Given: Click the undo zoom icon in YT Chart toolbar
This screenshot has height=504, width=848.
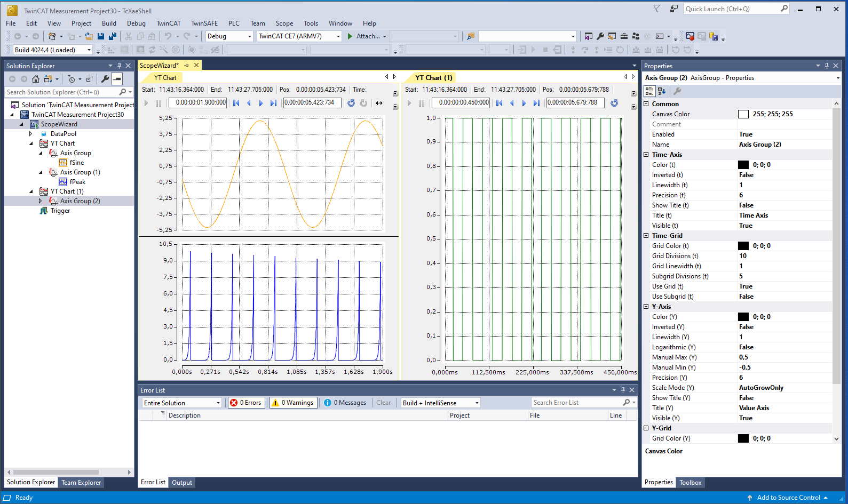Looking at the screenshot, I should pos(351,103).
